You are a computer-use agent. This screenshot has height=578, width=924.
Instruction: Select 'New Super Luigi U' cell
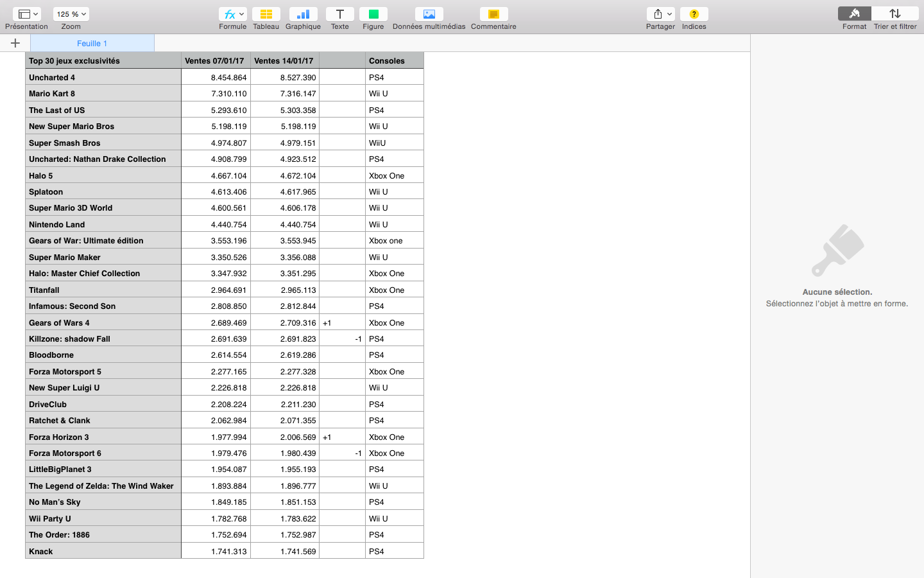pyautogui.click(x=103, y=387)
